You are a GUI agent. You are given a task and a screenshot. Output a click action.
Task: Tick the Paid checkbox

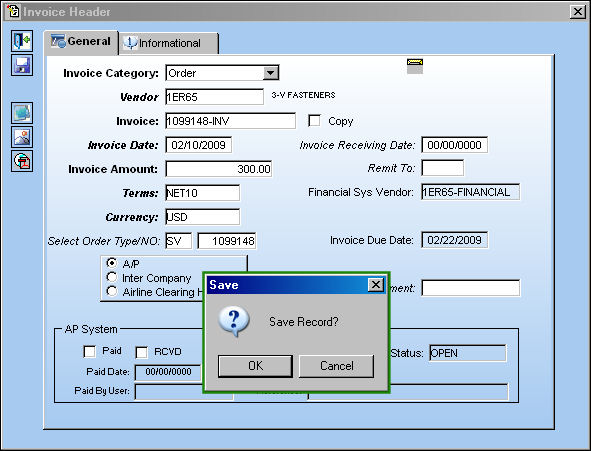[89, 352]
